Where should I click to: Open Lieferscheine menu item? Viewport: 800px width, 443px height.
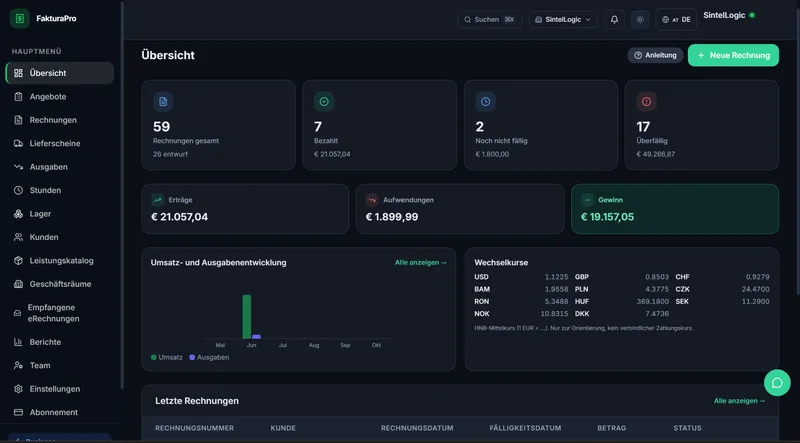click(x=60, y=143)
